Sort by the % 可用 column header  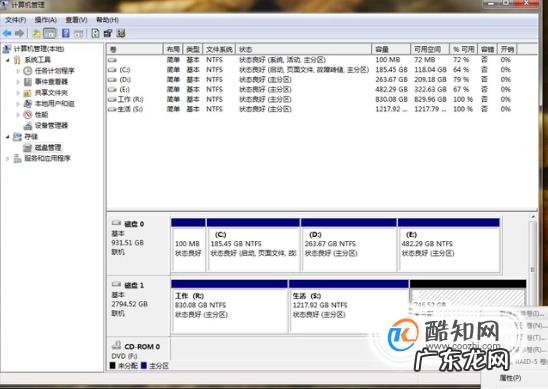point(463,49)
